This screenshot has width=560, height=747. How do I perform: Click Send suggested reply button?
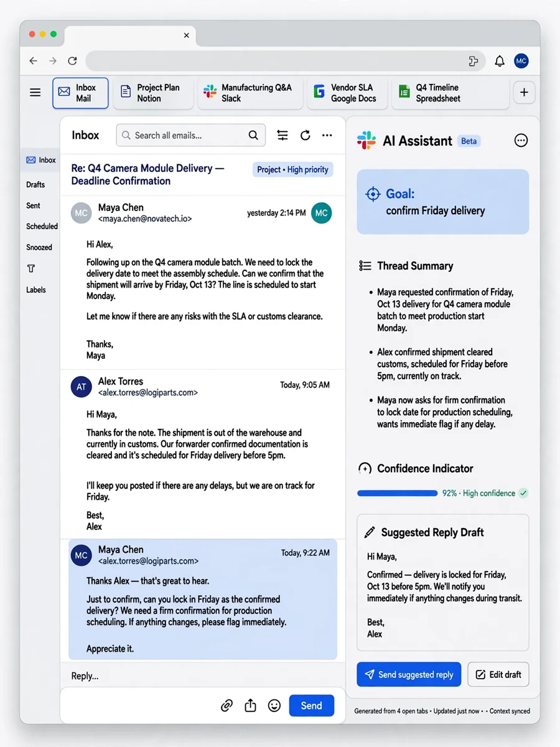[409, 674]
